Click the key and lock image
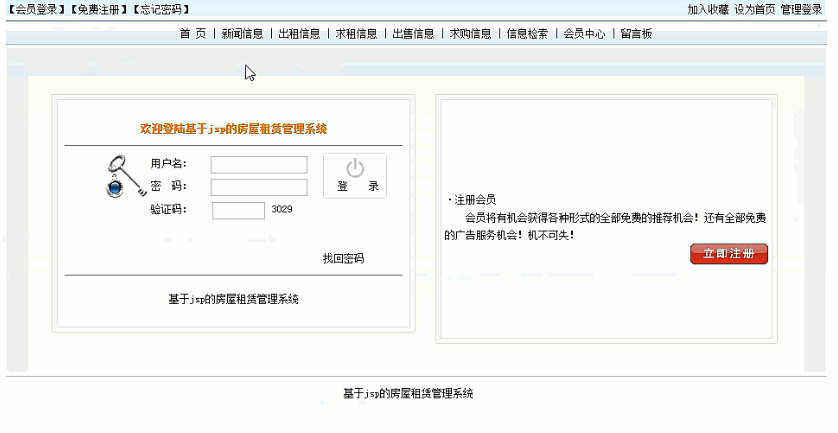838x433 pixels. (x=125, y=176)
